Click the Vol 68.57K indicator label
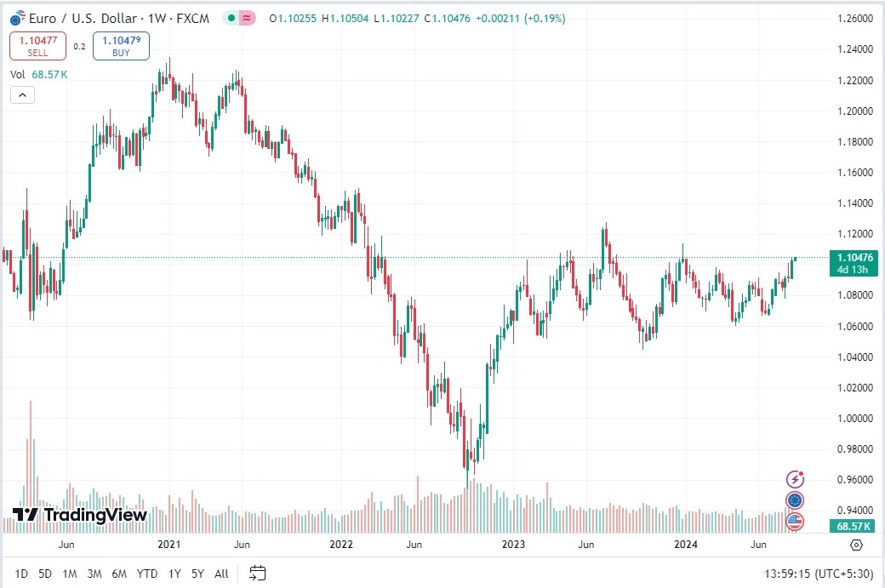Image resolution: width=885 pixels, height=588 pixels. pyautogui.click(x=38, y=74)
